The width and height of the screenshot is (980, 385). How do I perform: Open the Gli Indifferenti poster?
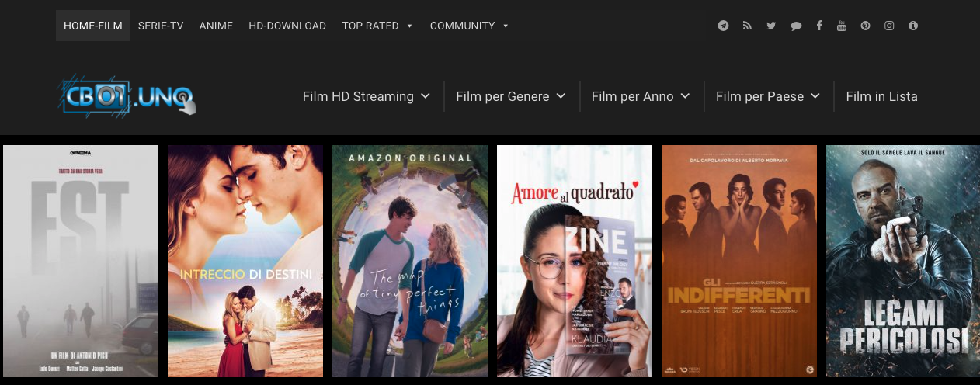(739, 261)
